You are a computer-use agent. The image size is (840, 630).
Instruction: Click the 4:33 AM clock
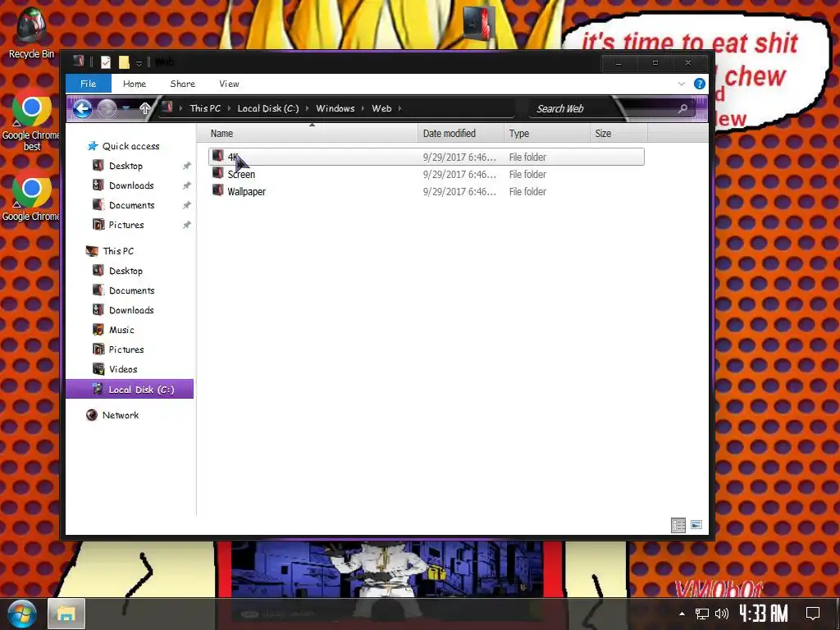764,614
